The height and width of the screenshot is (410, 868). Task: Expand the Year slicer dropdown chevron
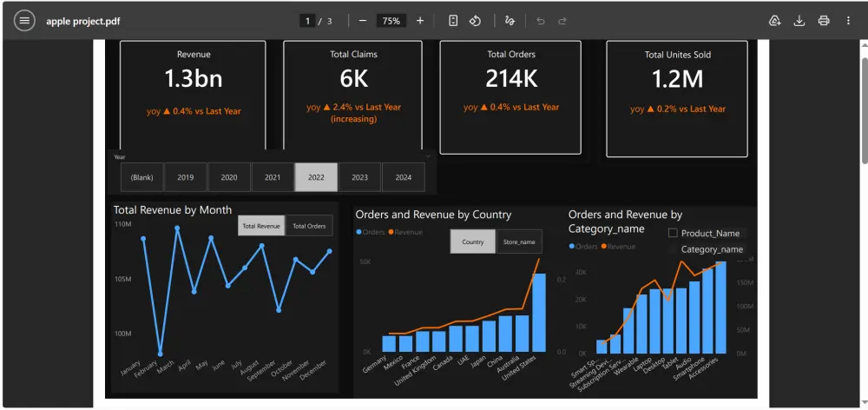point(428,157)
